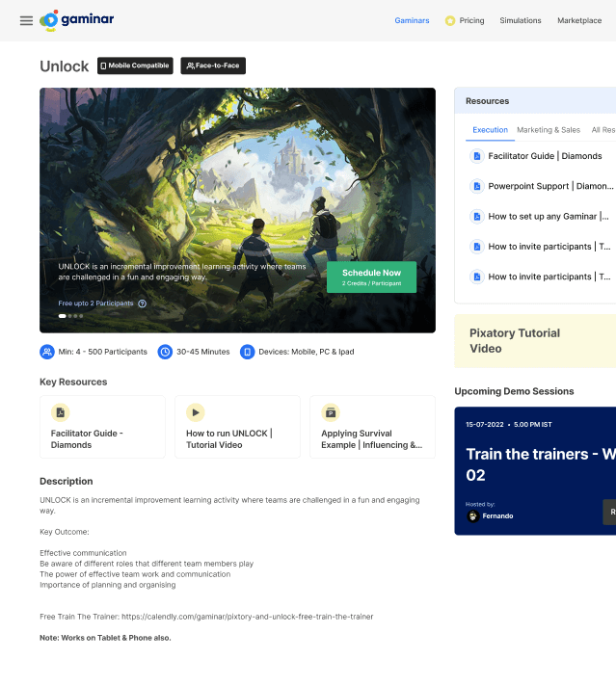Click the Mobile Compatible badge
This screenshot has height=686, width=616.
(x=135, y=66)
